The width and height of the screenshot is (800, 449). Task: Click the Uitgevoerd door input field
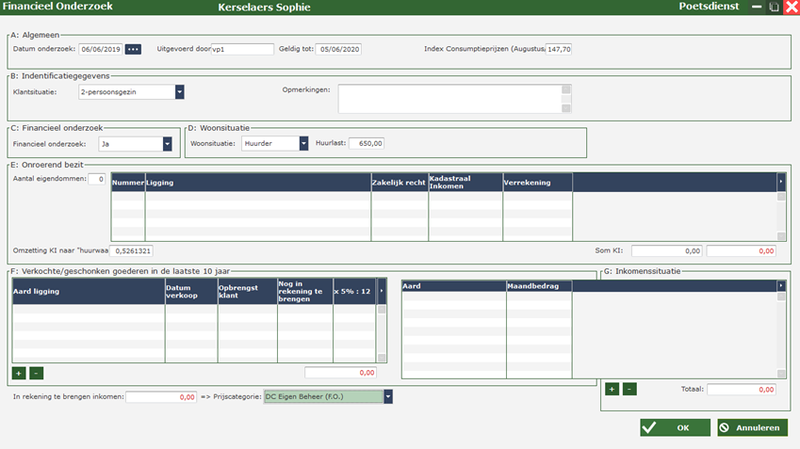point(242,49)
